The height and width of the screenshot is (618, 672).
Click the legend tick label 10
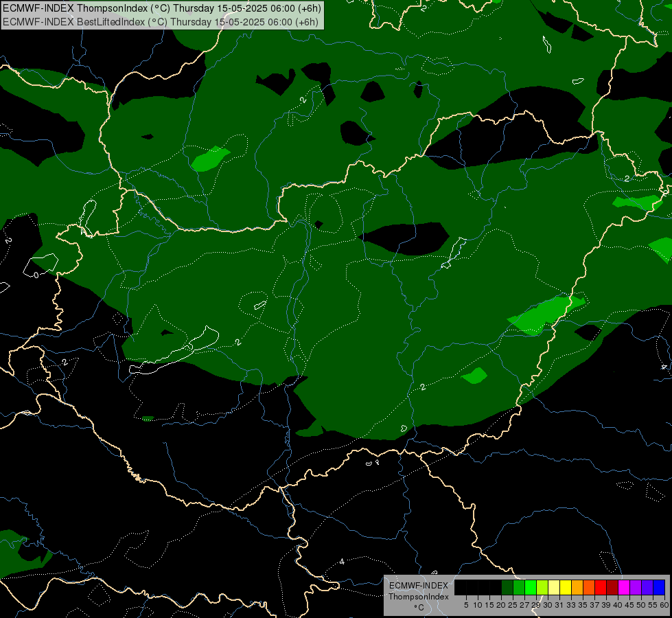pyautogui.click(x=478, y=605)
